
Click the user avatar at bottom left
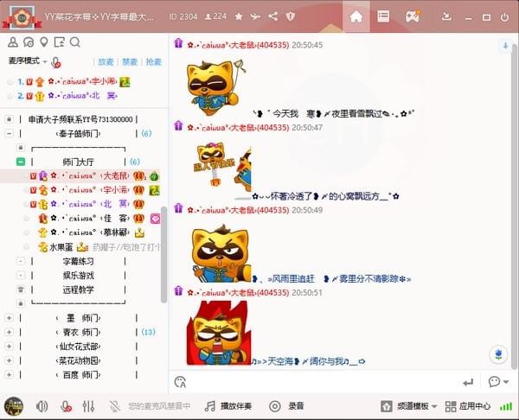click(x=14, y=406)
